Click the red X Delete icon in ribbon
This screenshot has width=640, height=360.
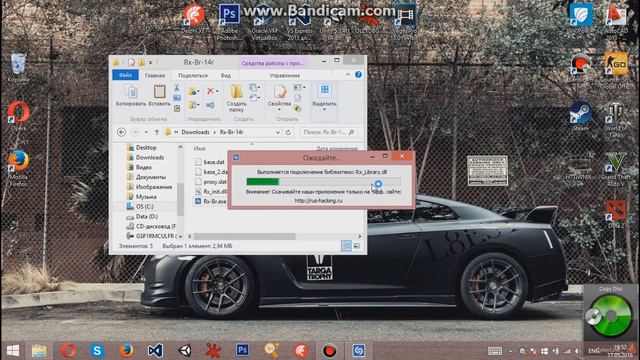(x=210, y=91)
